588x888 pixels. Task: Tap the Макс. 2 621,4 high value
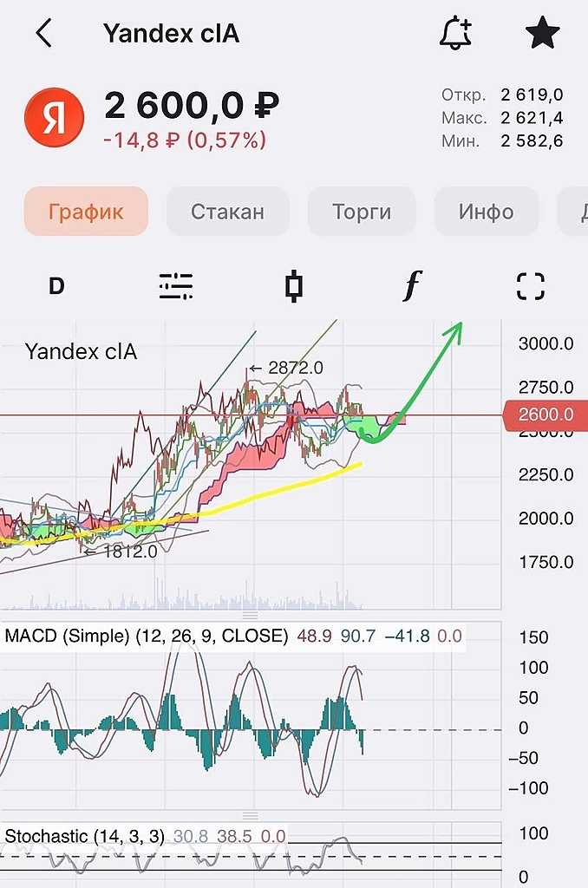point(502,118)
